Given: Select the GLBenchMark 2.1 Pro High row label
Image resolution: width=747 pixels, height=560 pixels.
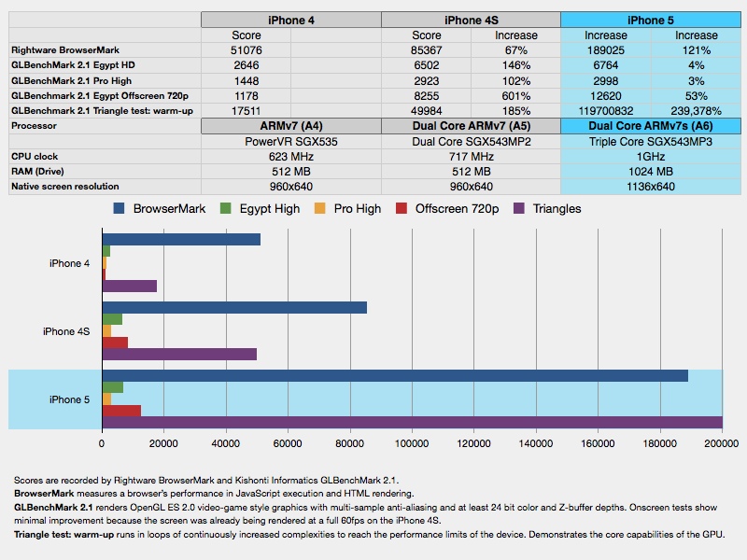Looking at the screenshot, I should (x=72, y=81).
